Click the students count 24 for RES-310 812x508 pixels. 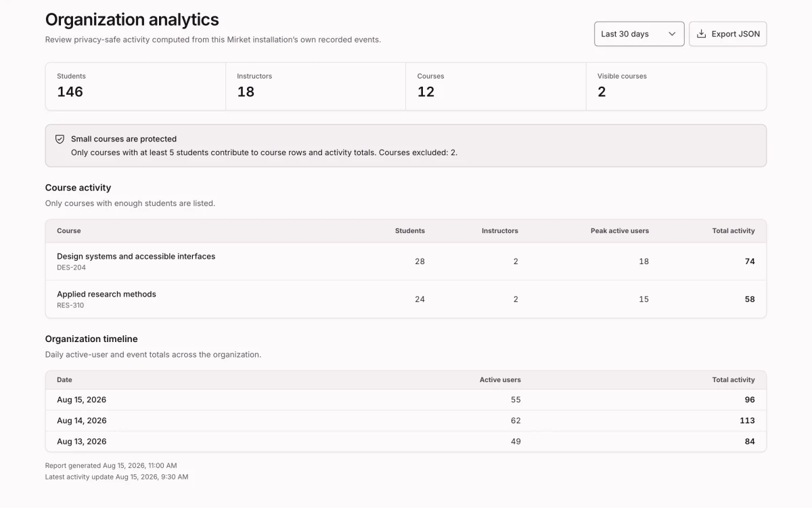click(x=420, y=299)
